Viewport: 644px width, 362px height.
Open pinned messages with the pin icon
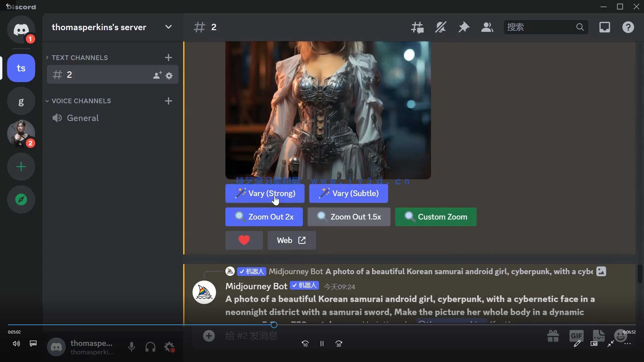(x=464, y=27)
